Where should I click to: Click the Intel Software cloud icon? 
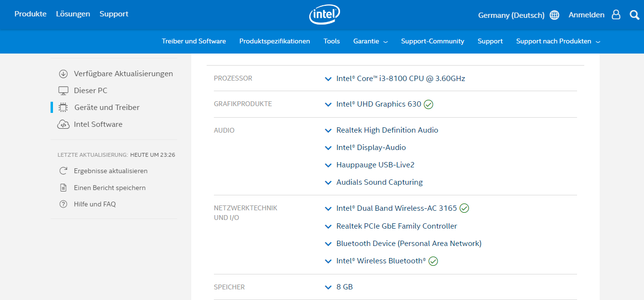pyautogui.click(x=63, y=124)
